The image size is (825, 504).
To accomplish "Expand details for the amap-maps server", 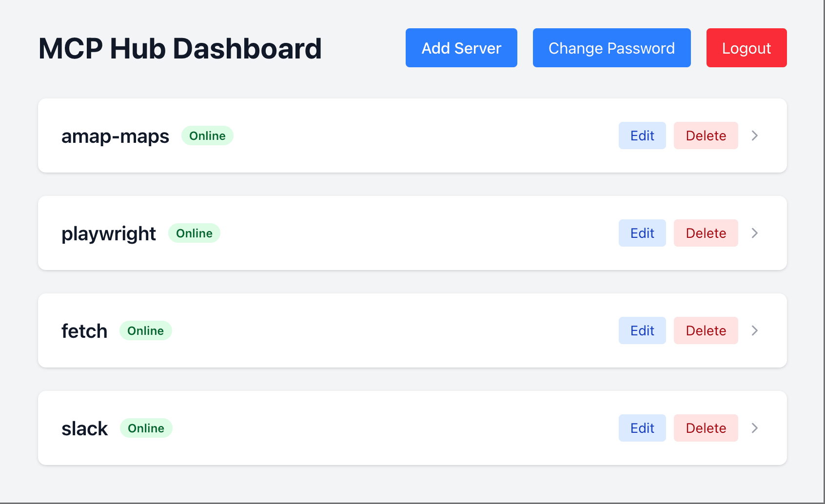I will click(x=754, y=136).
